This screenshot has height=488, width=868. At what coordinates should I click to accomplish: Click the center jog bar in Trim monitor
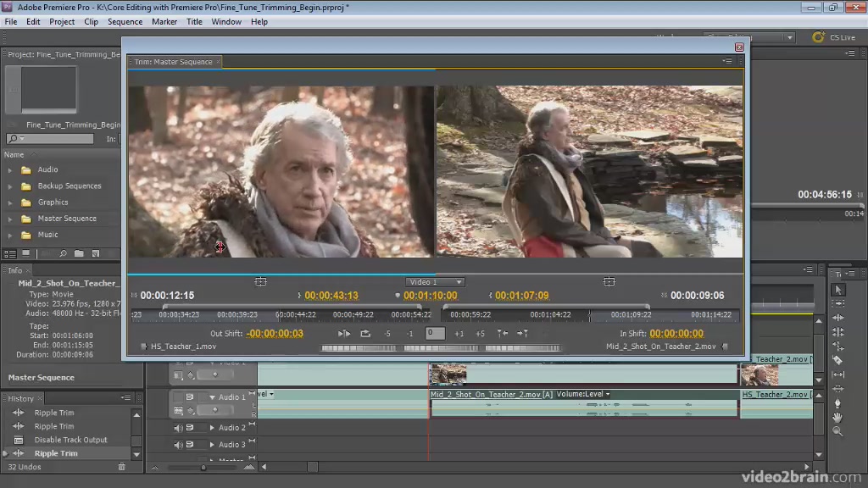pos(441,348)
